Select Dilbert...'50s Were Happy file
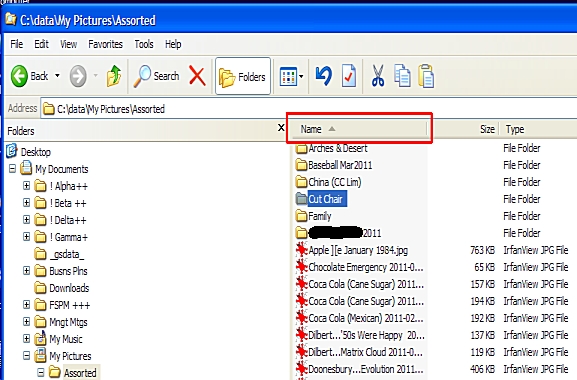This screenshot has height=380, width=577. coord(366,335)
